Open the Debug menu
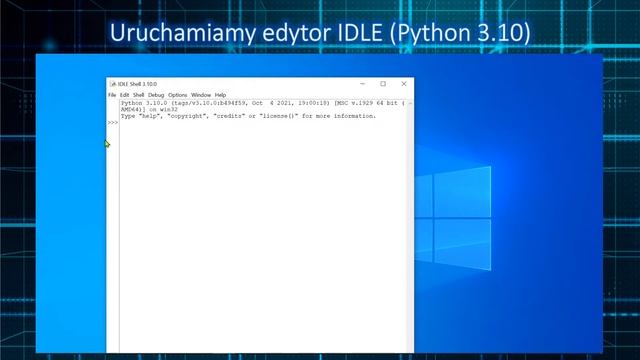 click(x=156, y=95)
